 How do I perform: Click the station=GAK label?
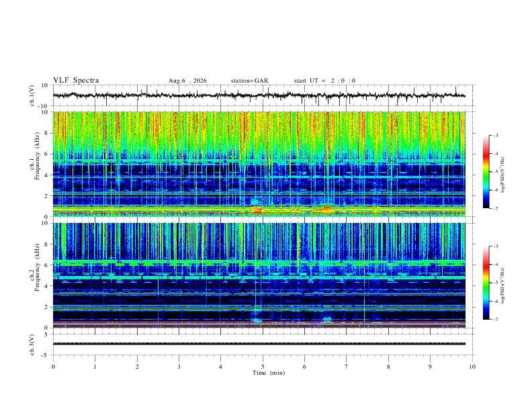[x=249, y=81]
